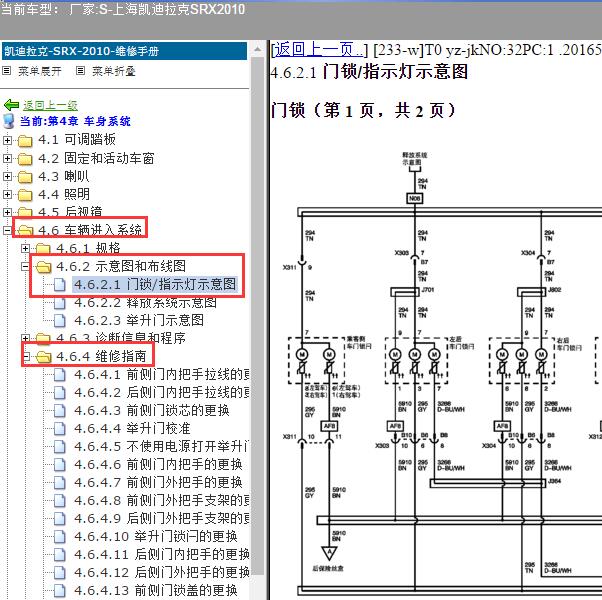Screen dimensions: 602x600
Task: Open 4.6.2.1 门锁/指示灯示意图 page
Action: point(155,284)
